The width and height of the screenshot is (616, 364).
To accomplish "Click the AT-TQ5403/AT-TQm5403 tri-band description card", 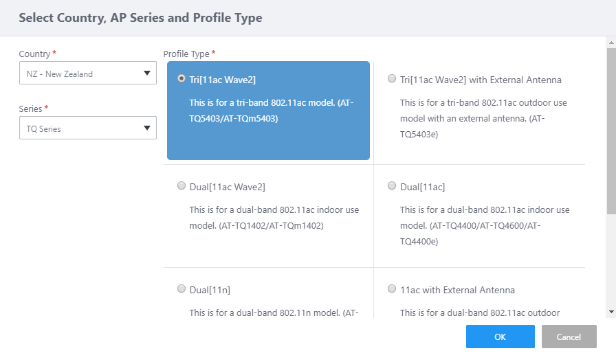I will click(272, 111).
